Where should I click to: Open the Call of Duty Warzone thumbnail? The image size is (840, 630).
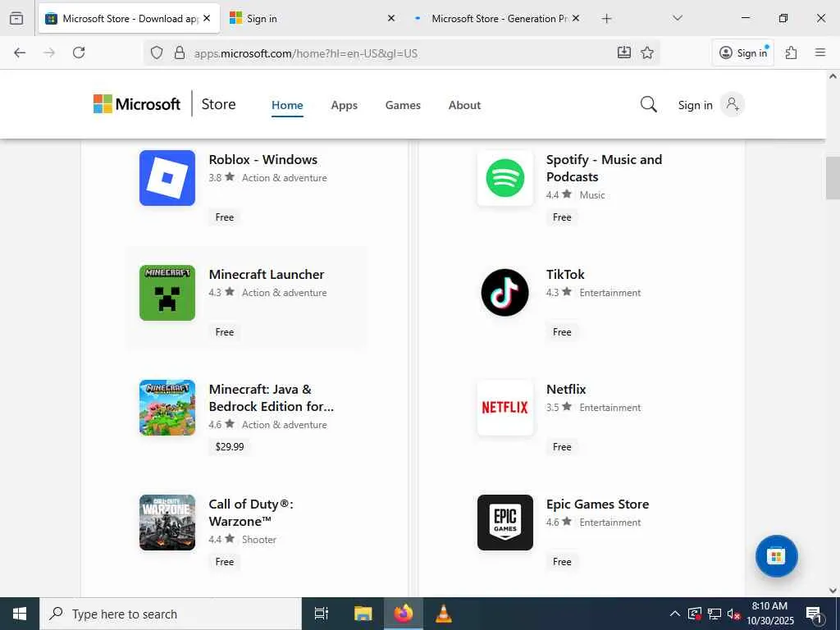pos(167,523)
